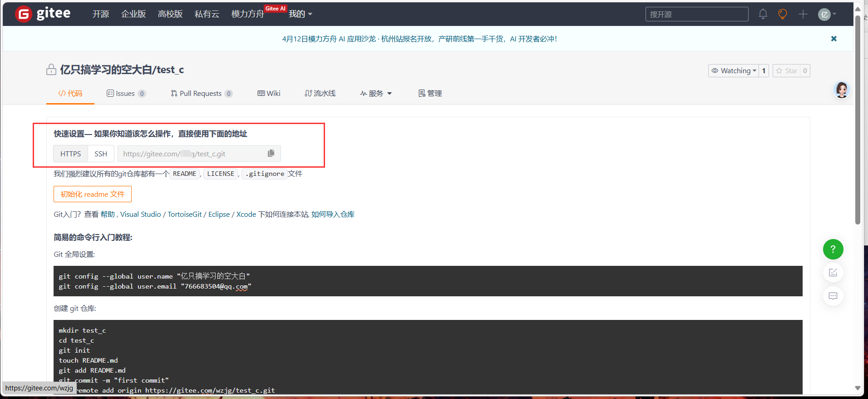Image resolution: width=868 pixels, height=399 pixels.
Task: Open the user avatar menu in header
Action: click(x=827, y=14)
